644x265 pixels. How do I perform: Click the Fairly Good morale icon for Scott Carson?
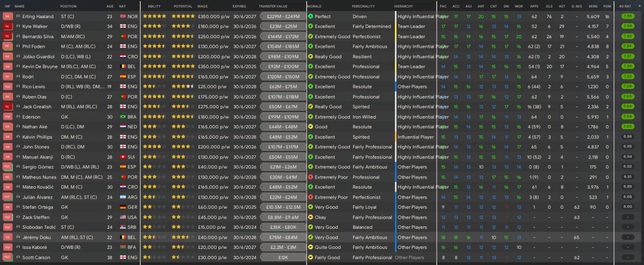click(310, 257)
